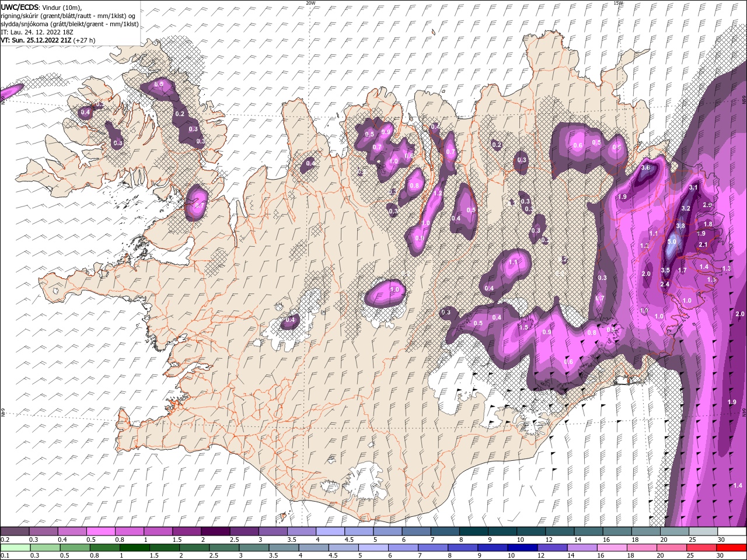Click the '(+27 h)' forecast offset text
The height and width of the screenshot is (560, 747).
85,40
